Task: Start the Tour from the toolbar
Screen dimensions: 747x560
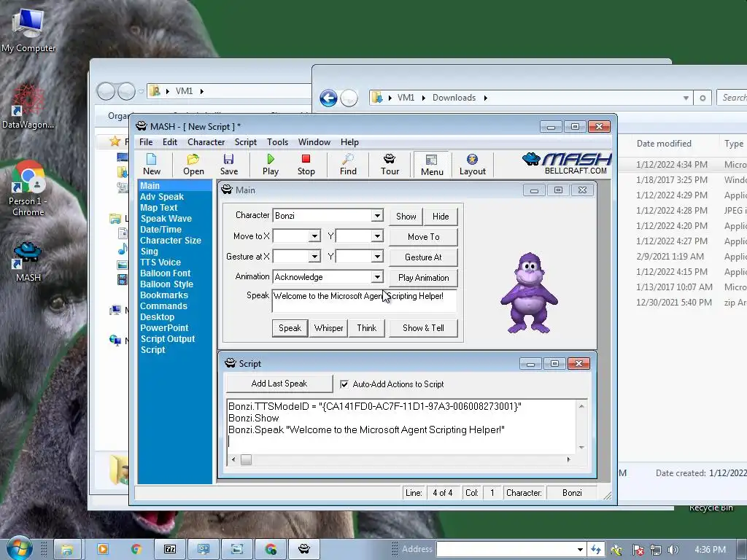Action: coord(390,164)
